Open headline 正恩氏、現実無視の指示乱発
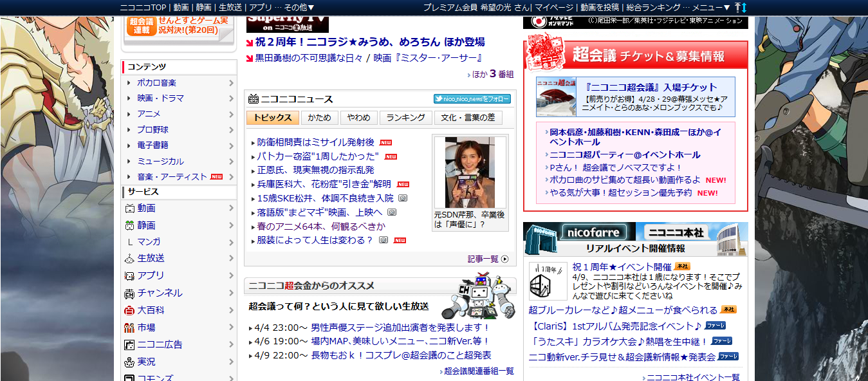The width and height of the screenshot is (868, 381). point(315,171)
